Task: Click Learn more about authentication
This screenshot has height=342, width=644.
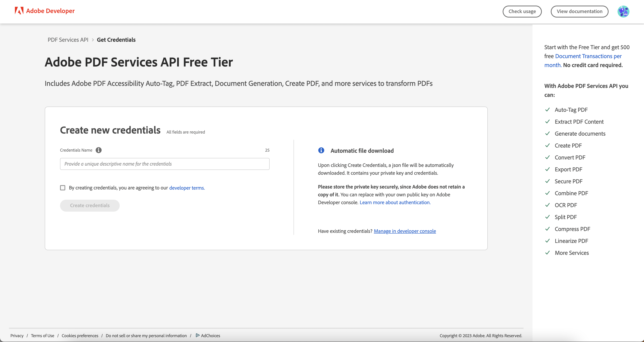Action: (395, 202)
